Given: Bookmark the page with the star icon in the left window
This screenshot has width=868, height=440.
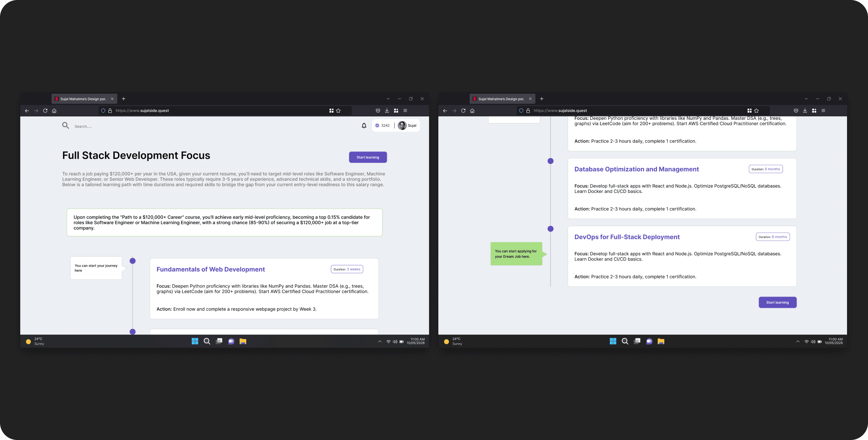Looking at the screenshot, I should pyautogui.click(x=338, y=111).
